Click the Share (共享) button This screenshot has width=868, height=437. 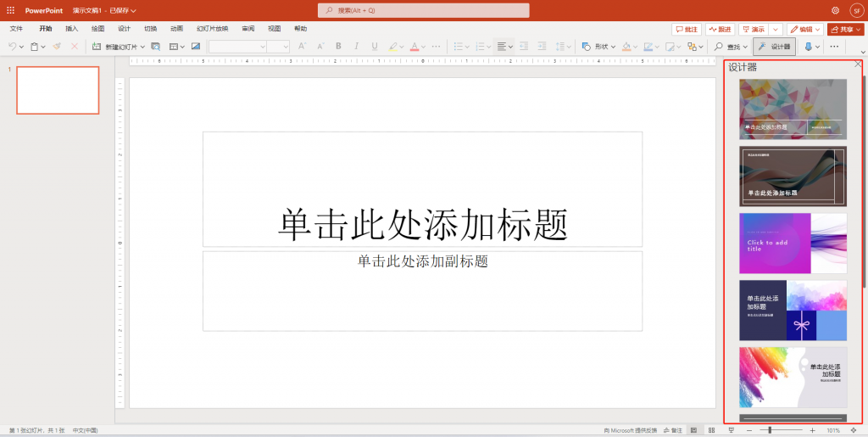(845, 30)
